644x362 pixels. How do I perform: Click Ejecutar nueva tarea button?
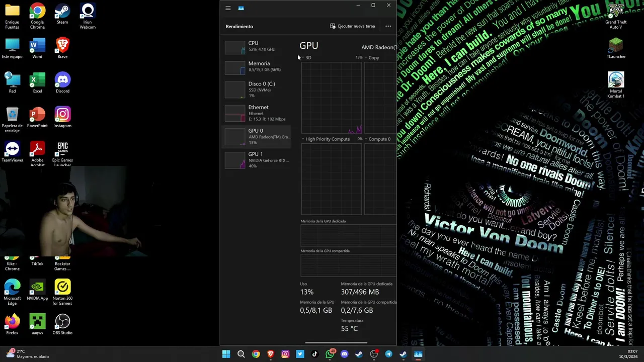[353, 26]
